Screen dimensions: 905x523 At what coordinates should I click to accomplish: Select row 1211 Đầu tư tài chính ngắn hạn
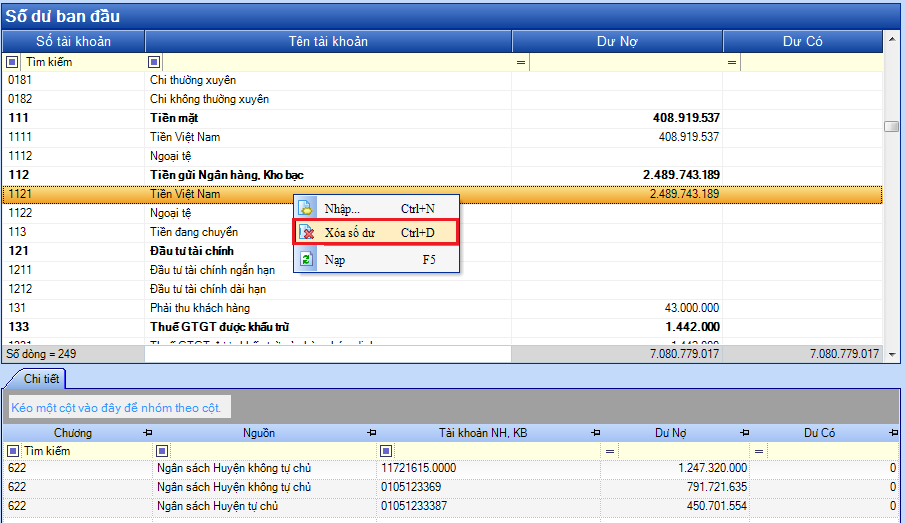pyautogui.click(x=442, y=270)
